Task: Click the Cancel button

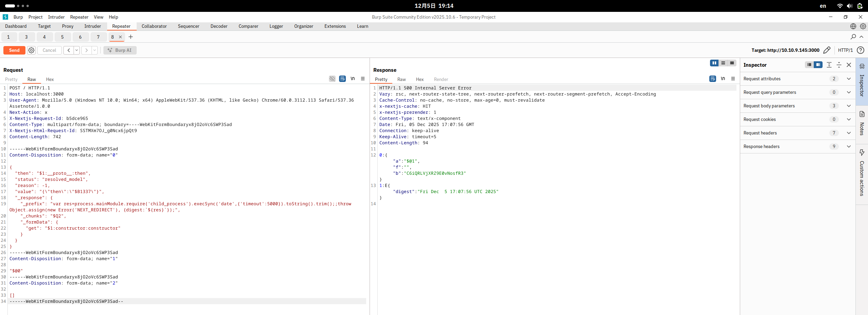Action: [49, 50]
